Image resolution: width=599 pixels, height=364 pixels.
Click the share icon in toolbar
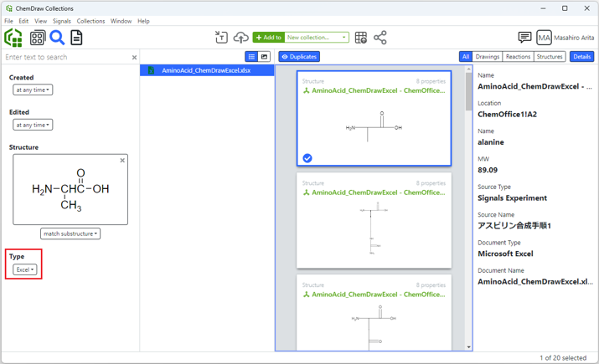pos(380,38)
